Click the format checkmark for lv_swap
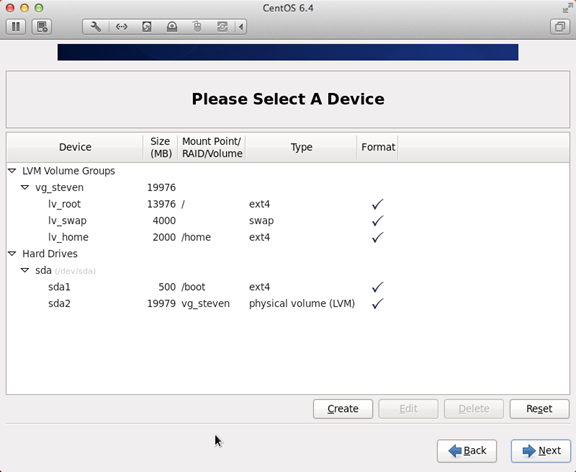 pyautogui.click(x=378, y=220)
